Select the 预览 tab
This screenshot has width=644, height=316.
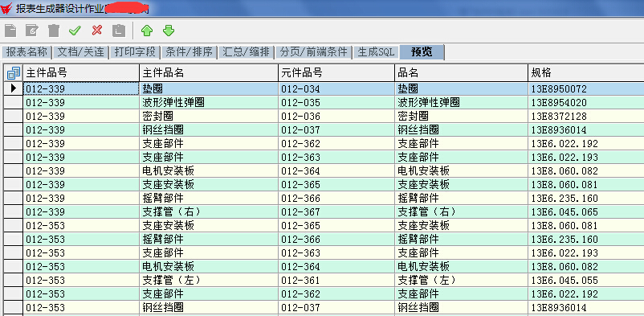click(422, 51)
